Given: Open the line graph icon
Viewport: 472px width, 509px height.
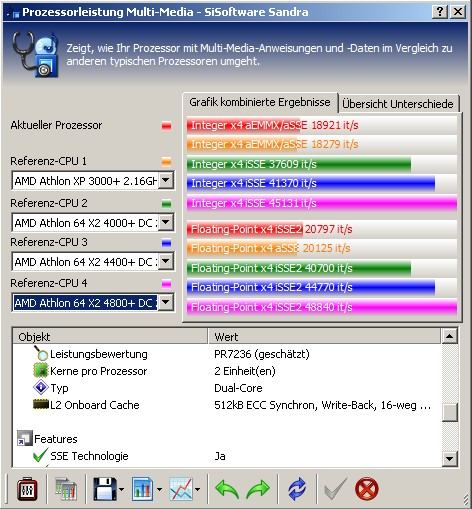Looking at the screenshot, I should (181, 489).
